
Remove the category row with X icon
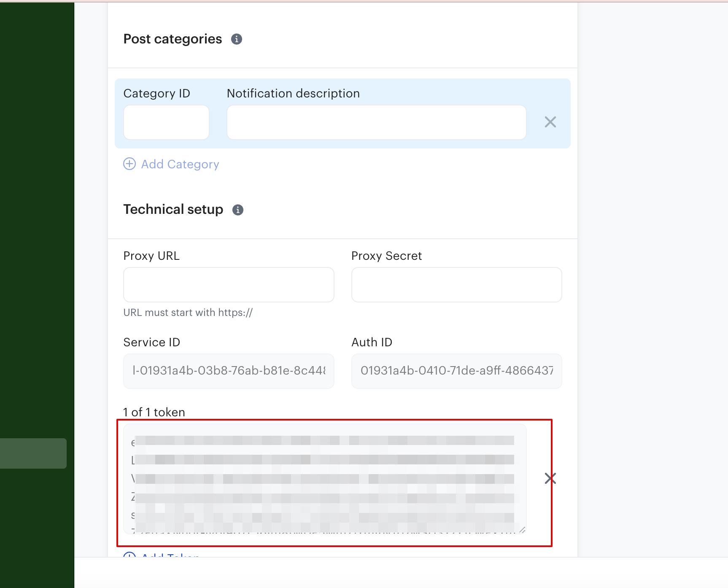pos(550,122)
